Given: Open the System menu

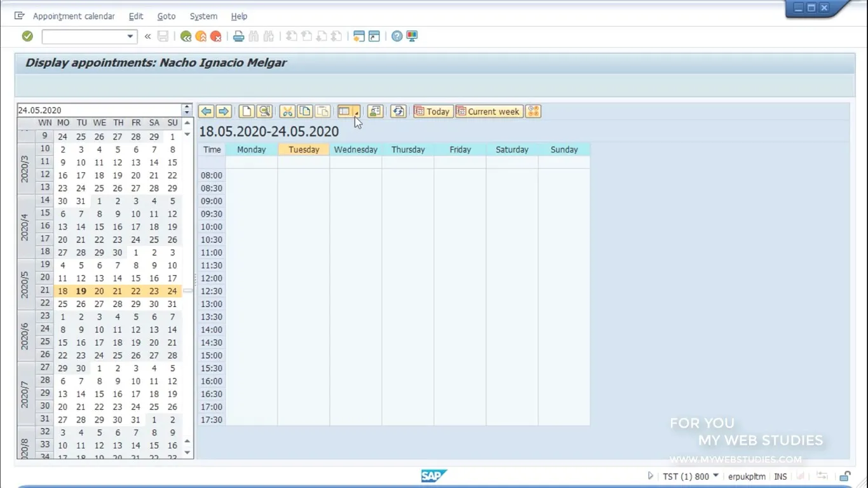Looking at the screenshot, I should [x=203, y=16].
